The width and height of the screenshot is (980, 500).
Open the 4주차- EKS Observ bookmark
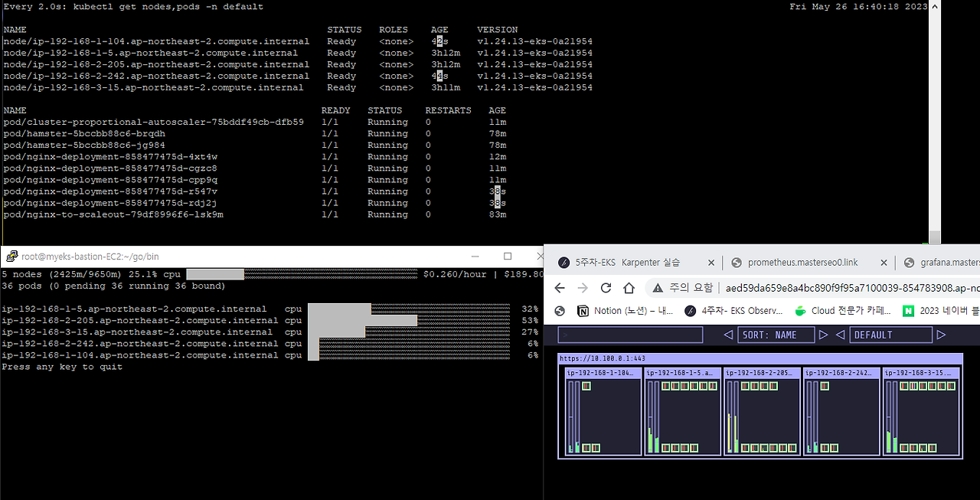733,311
